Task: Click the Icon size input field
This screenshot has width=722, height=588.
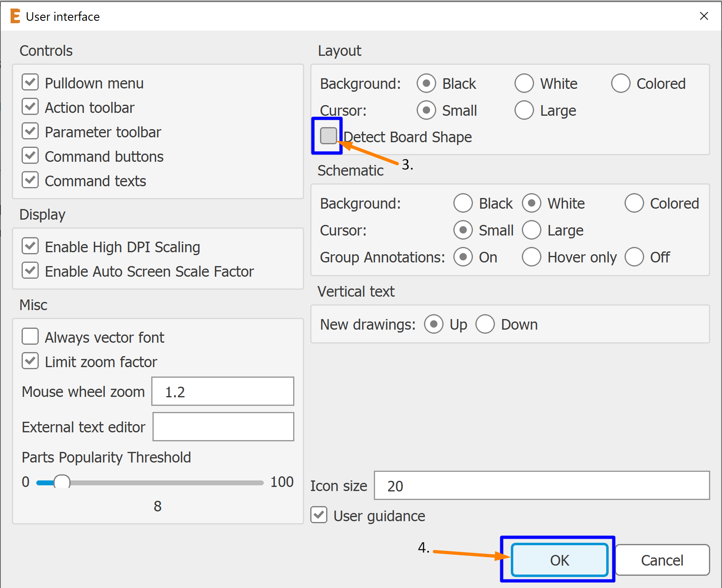Action: click(x=541, y=486)
